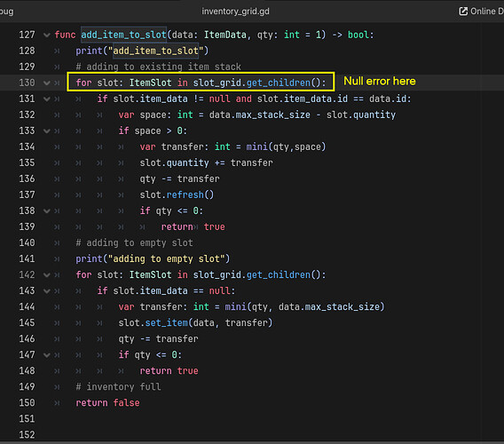Click the get_children call on line 130
Screen dimensions: 504x444
tap(279, 83)
